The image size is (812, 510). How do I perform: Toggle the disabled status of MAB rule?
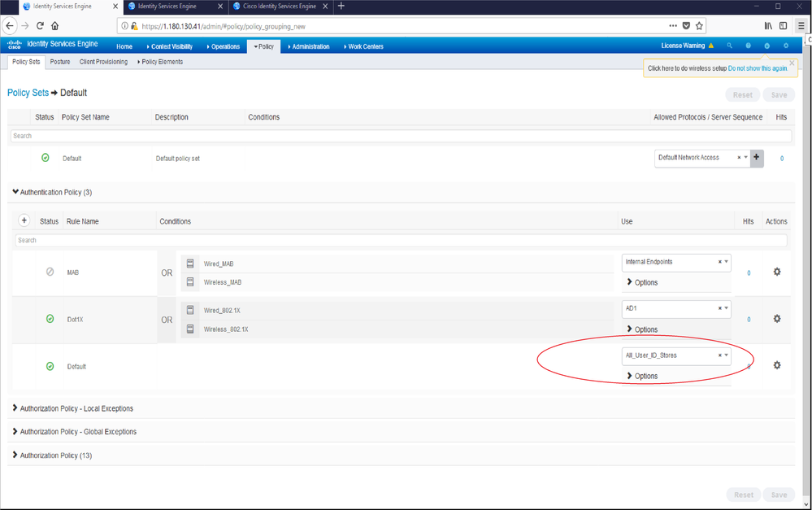50,272
